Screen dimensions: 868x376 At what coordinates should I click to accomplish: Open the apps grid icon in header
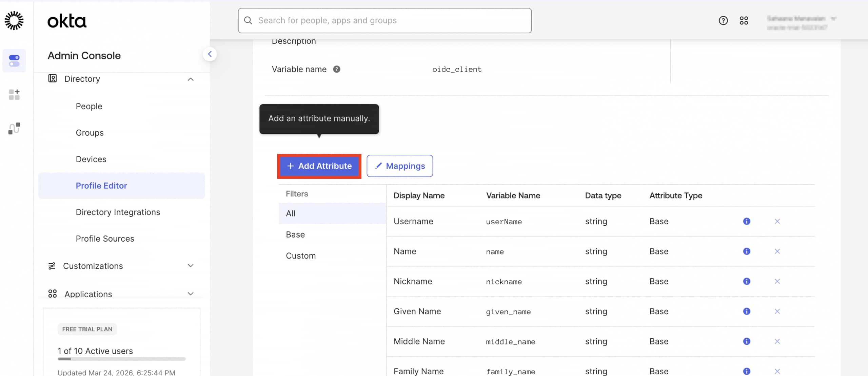744,21
